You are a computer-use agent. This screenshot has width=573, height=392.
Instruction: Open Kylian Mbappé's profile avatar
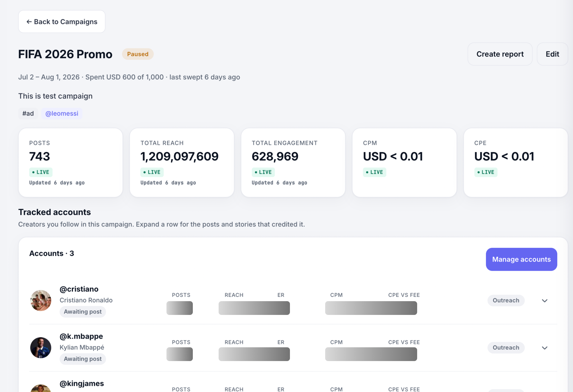click(x=41, y=348)
